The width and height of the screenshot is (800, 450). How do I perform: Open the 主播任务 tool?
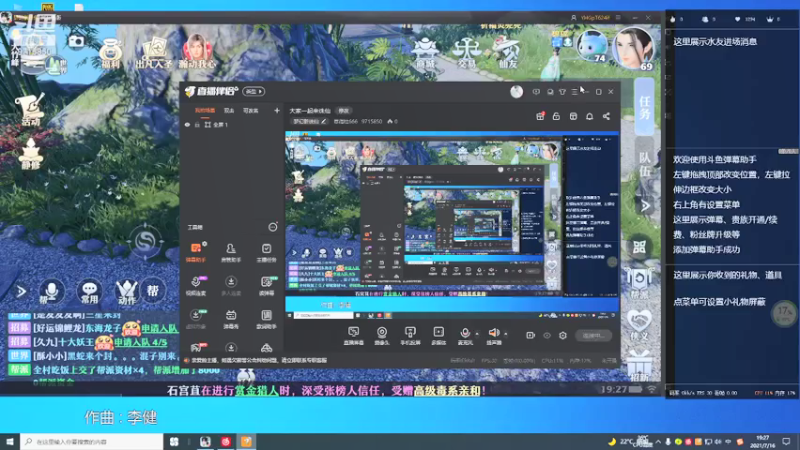pyautogui.click(x=266, y=253)
